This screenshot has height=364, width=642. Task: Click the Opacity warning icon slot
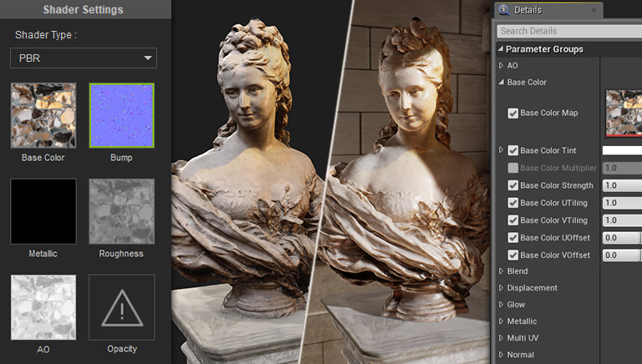coord(122,306)
